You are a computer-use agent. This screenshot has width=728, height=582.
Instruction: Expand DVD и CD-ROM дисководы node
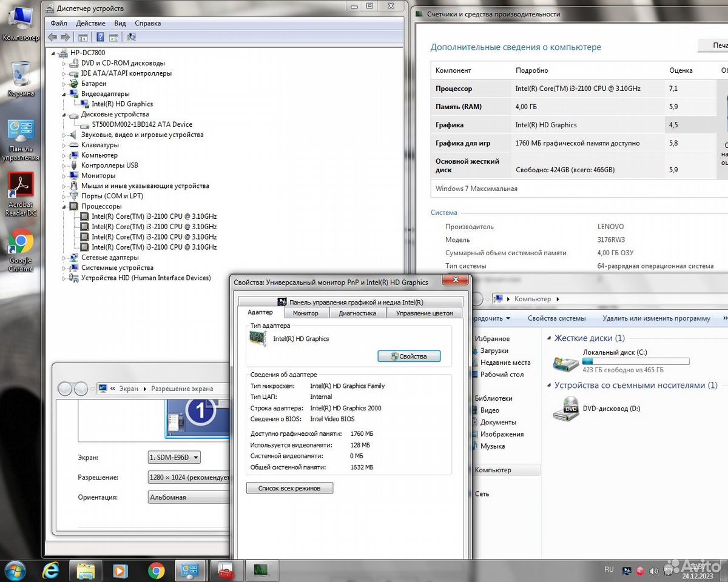[x=64, y=63]
